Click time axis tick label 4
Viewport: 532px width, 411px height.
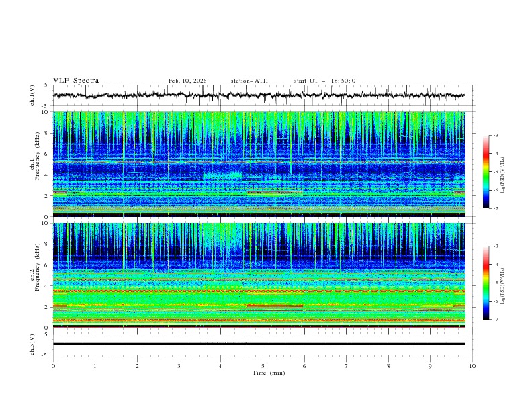220,366
